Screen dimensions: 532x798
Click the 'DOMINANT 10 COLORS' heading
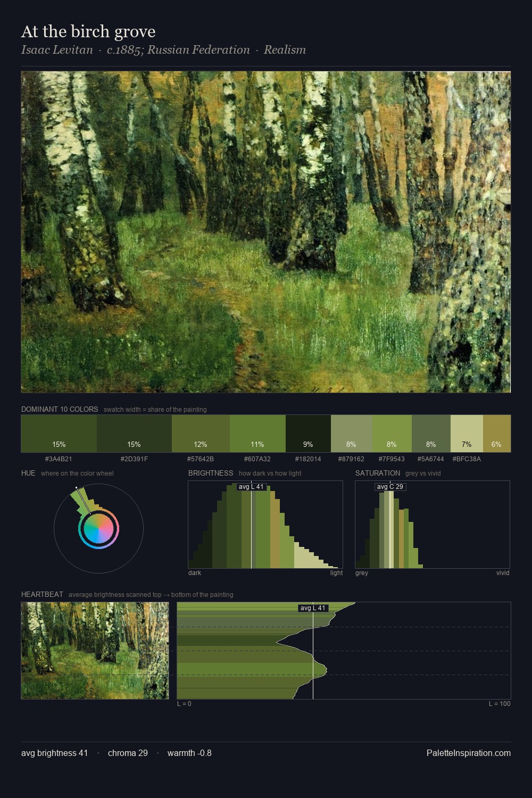[x=60, y=409]
